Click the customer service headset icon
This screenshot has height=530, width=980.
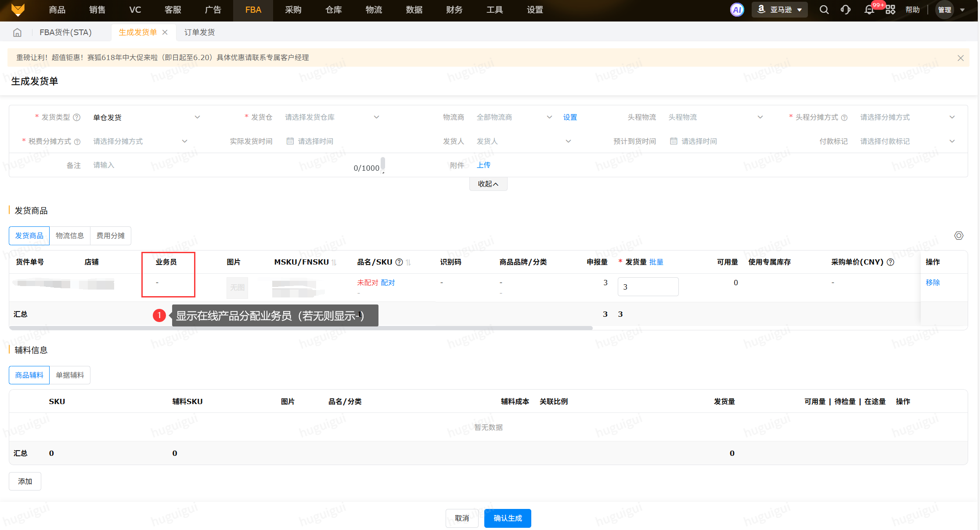point(845,10)
